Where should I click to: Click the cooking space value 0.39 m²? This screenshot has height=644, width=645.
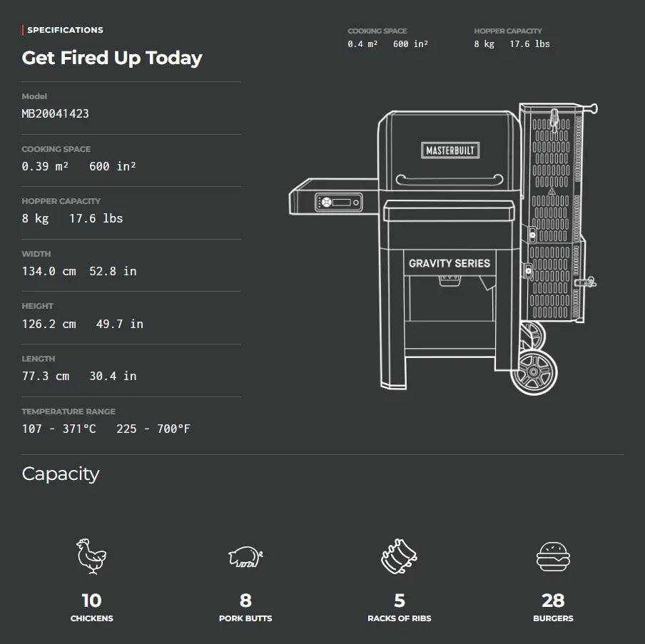click(x=45, y=166)
